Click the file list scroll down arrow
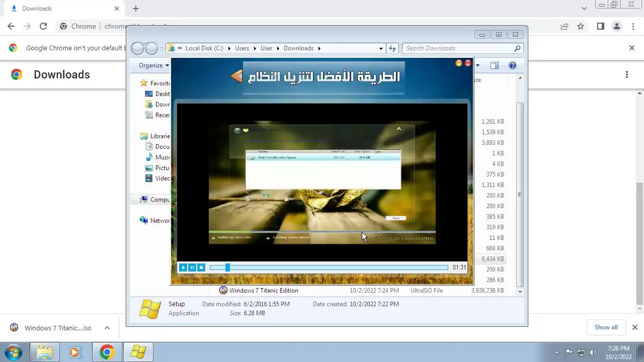 [520, 291]
